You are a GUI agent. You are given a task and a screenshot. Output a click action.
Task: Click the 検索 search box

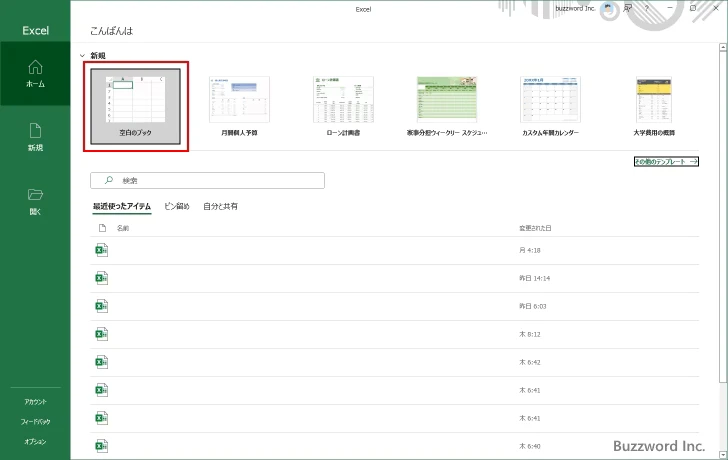coord(208,181)
